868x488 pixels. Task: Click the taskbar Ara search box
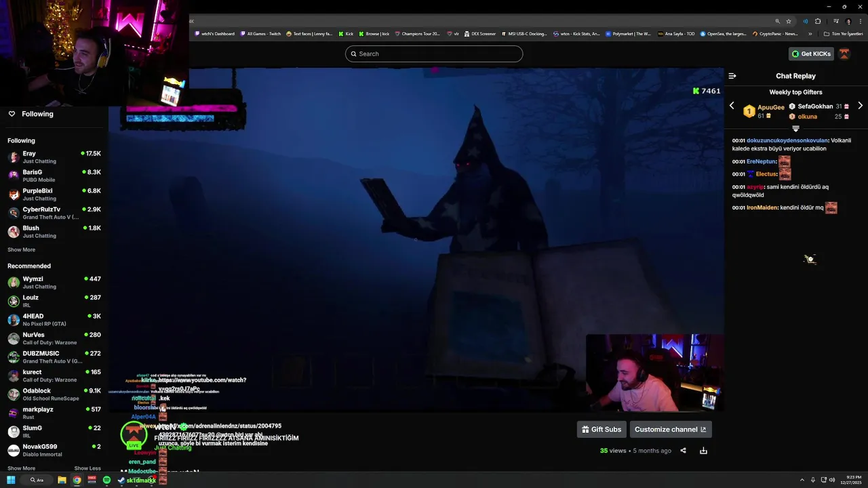click(x=37, y=480)
